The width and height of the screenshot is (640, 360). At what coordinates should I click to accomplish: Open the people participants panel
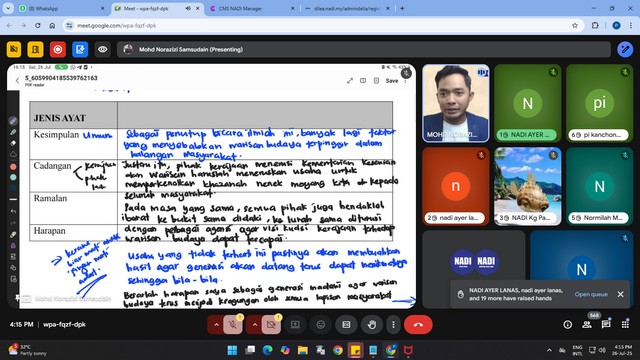587,325
